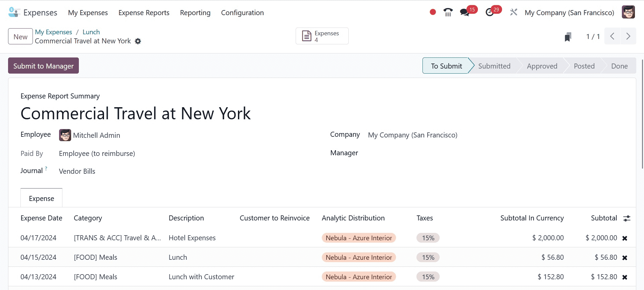Click the Lunch with Customer description cell

(x=201, y=277)
